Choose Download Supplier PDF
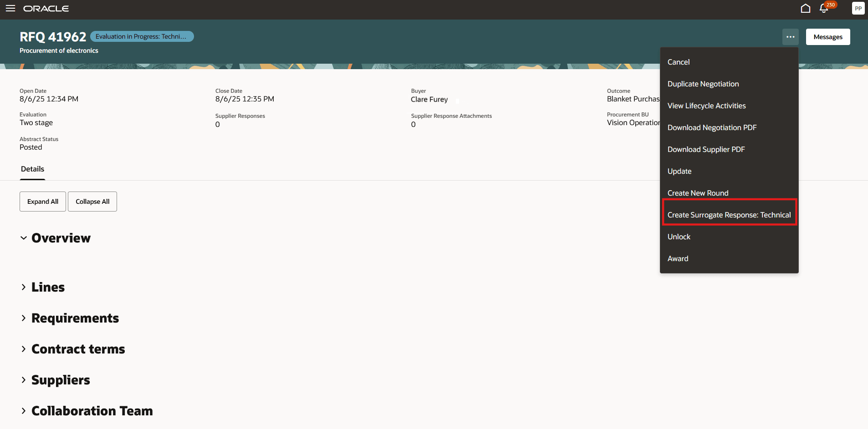Image resolution: width=868 pixels, height=429 pixels. [729, 149]
